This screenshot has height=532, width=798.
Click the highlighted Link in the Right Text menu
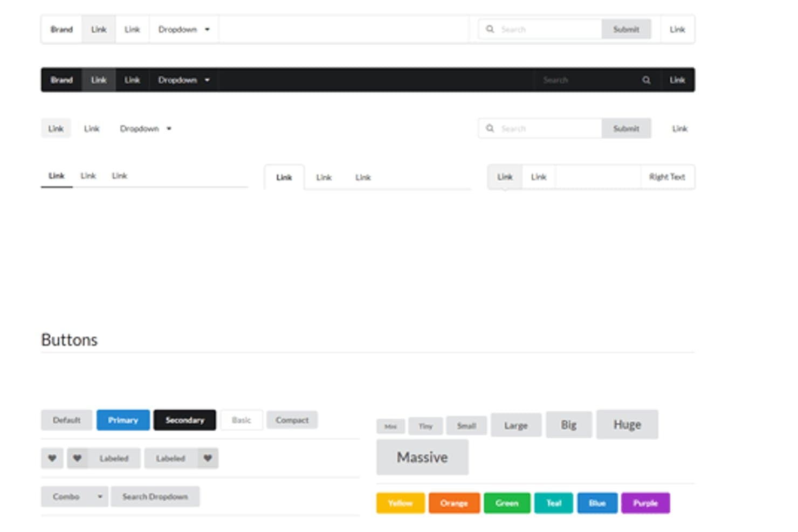505,177
